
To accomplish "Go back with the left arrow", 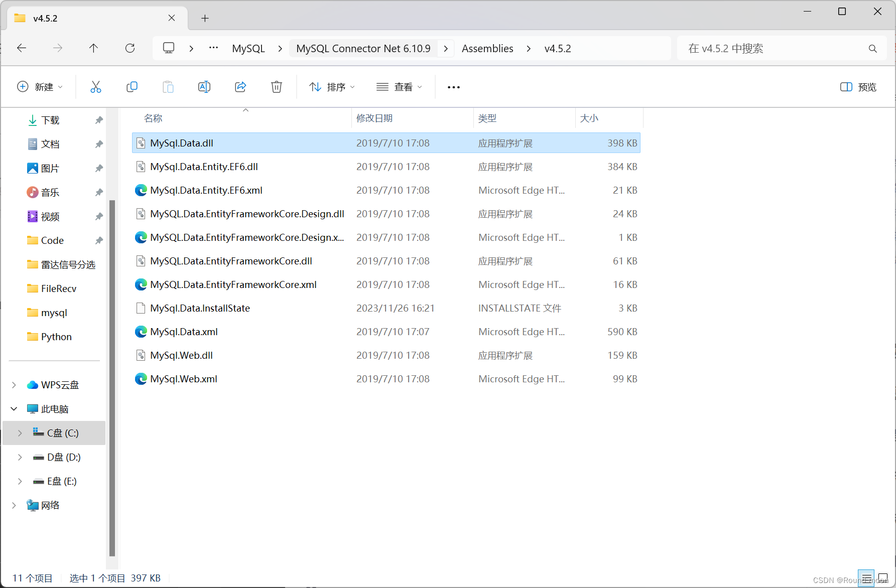I will click(22, 48).
